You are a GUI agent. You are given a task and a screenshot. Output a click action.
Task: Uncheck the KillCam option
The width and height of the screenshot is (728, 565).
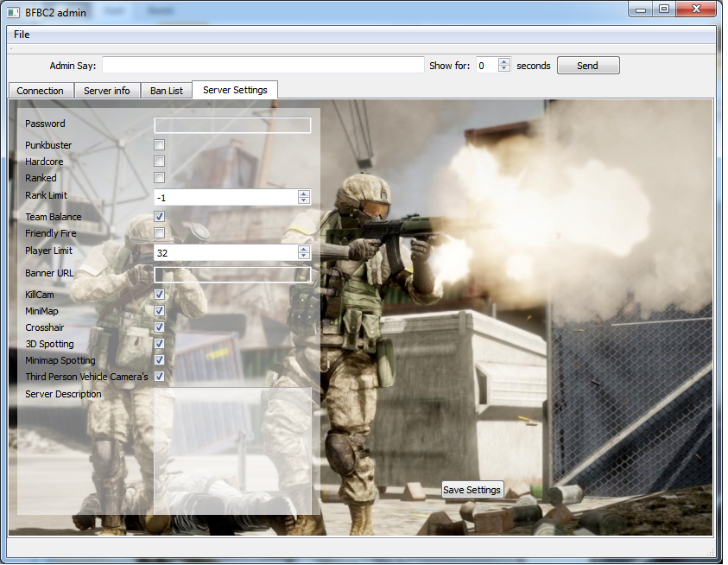click(160, 295)
